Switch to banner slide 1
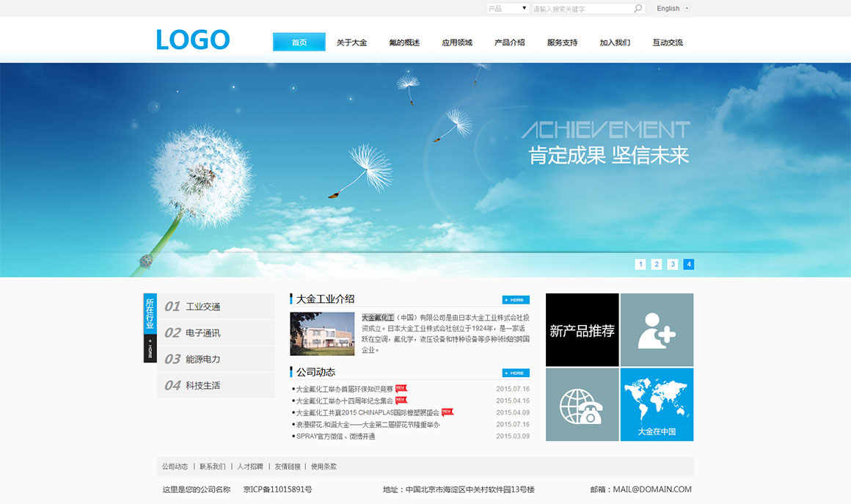The width and height of the screenshot is (851, 504). coord(640,264)
